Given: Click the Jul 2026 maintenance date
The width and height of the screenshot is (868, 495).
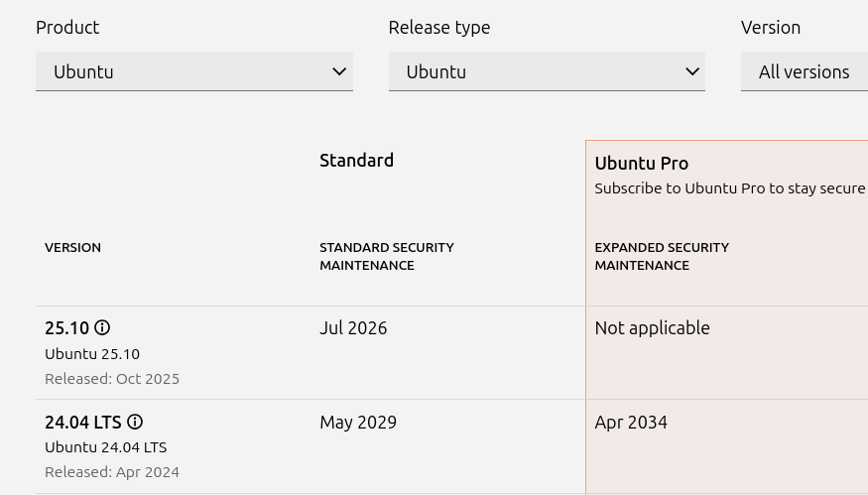Looking at the screenshot, I should (353, 328).
